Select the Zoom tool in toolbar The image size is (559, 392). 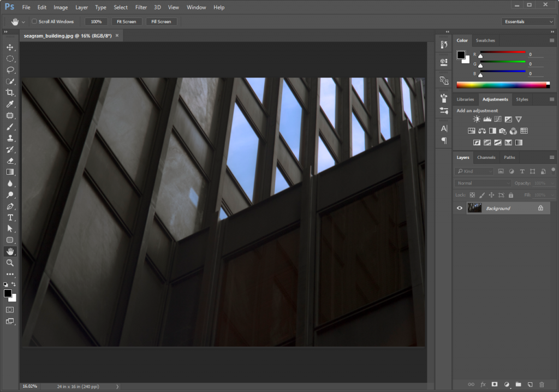pyautogui.click(x=10, y=263)
